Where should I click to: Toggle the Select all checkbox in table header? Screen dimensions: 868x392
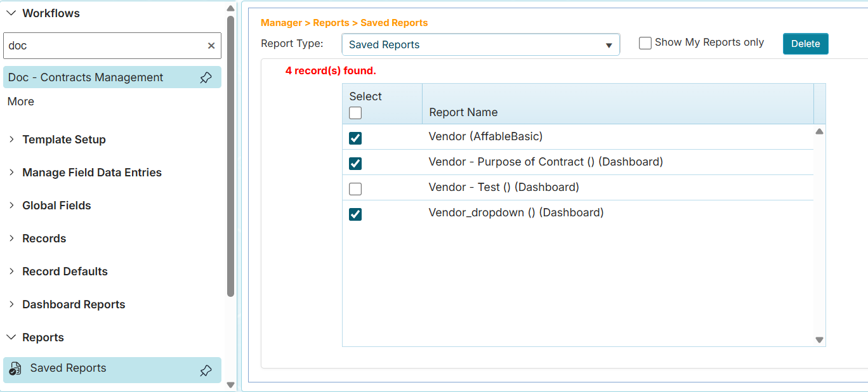pos(355,112)
